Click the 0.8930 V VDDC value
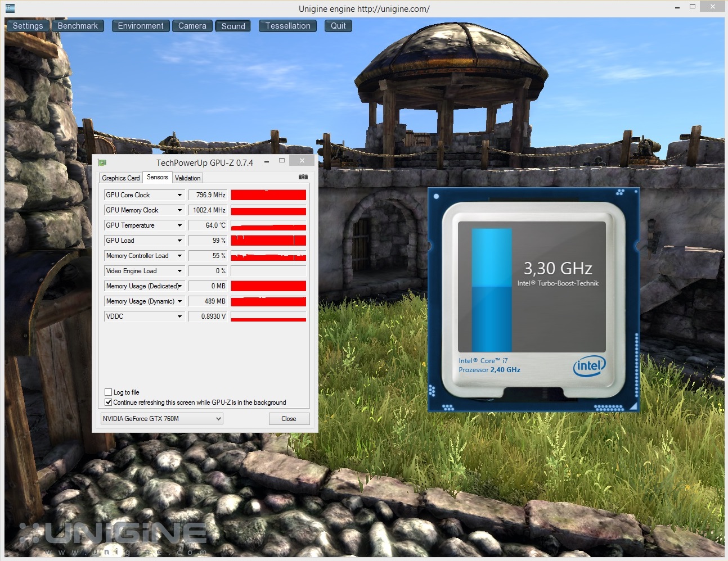 point(208,316)
